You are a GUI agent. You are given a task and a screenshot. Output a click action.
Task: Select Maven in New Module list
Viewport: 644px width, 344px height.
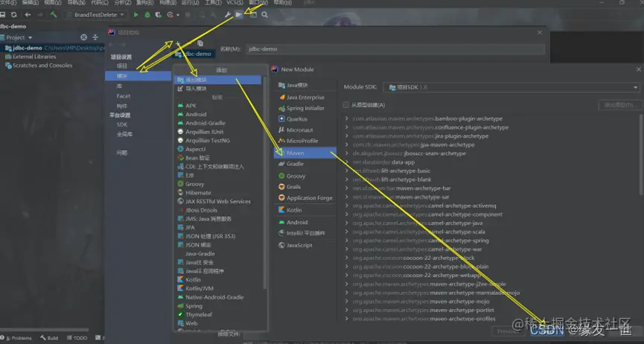click(x=305, y=153)
